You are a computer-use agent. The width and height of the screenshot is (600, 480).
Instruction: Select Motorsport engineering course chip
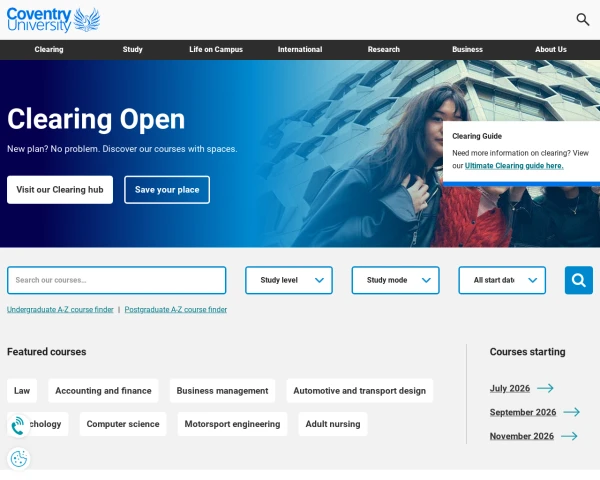click(x=232, y=424)
